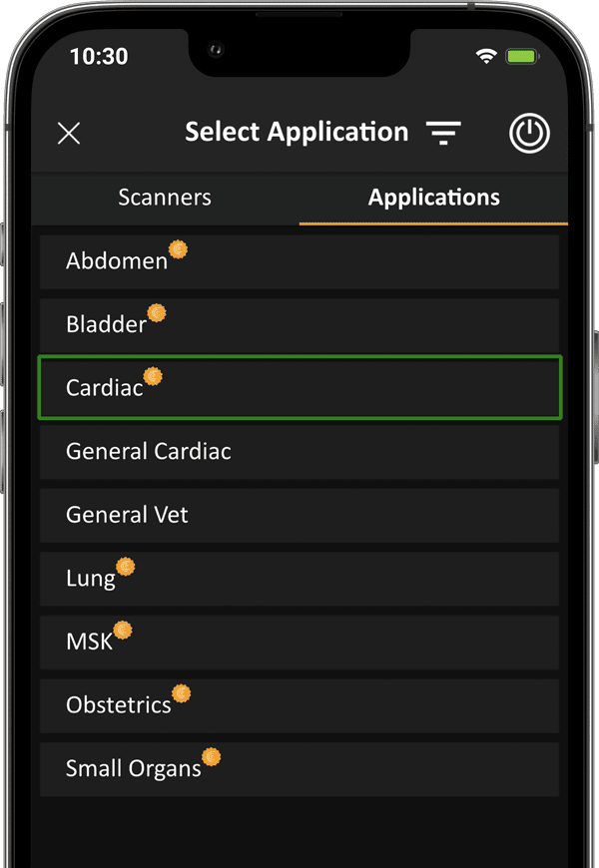Switch to the Applications tab
The width and height of the screenshot is (599, 868).
click(433, 198)
